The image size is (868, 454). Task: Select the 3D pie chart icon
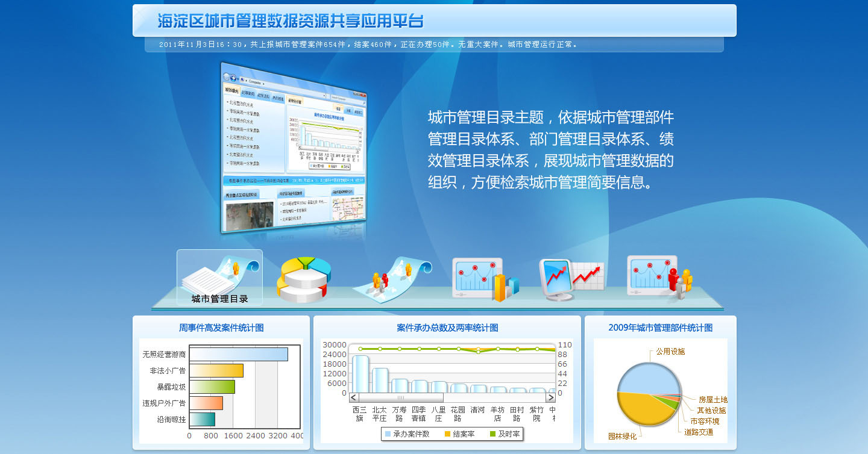304,279
